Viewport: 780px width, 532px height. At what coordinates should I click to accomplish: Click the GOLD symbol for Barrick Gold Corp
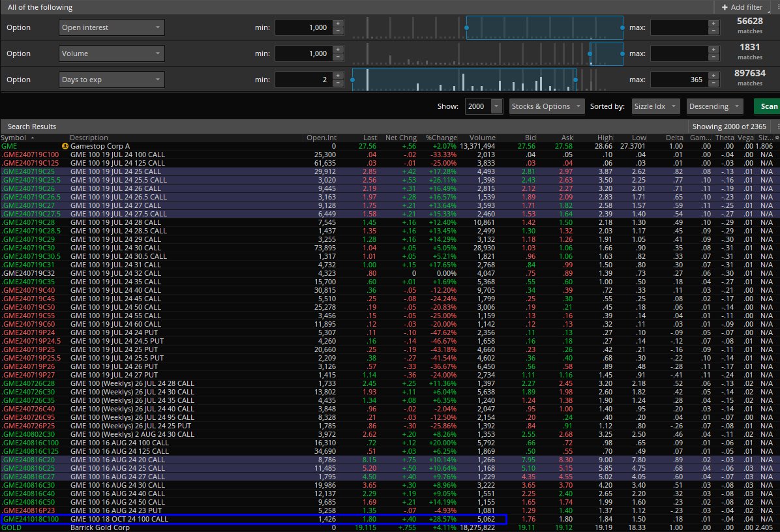coord(11,527)
